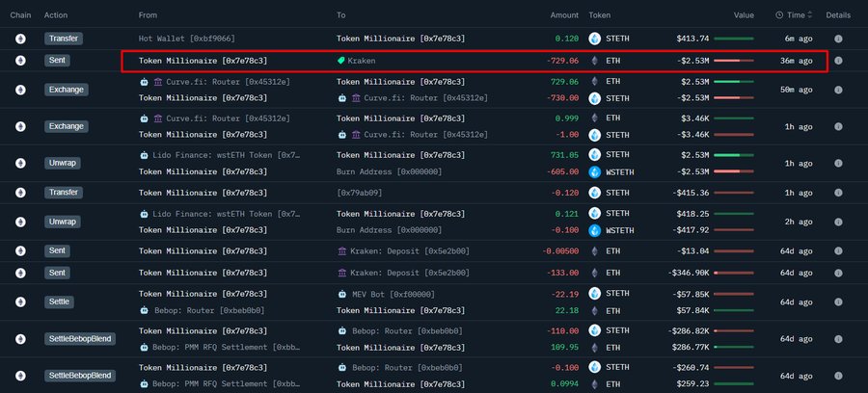
Task: Open the [0x79ab09] recipient address
Action: click(x=360, y=193)
